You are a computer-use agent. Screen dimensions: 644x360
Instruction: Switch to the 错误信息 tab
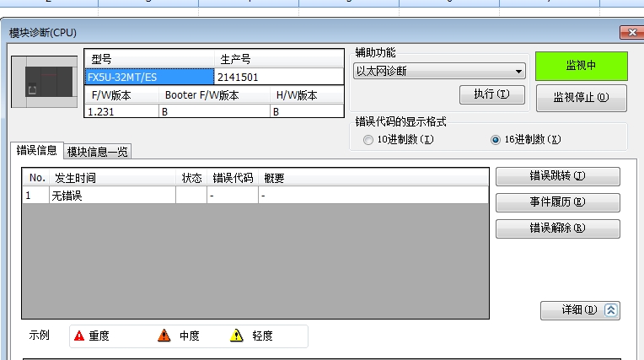tap(37, 151)
